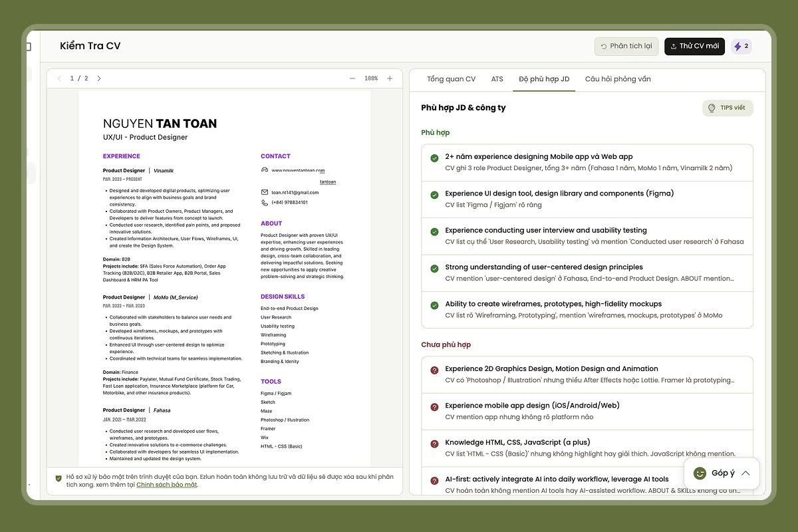Screen dimensions: 798x532
Task: Click the CV page preview thumbnail
Action: coord(224,278)
